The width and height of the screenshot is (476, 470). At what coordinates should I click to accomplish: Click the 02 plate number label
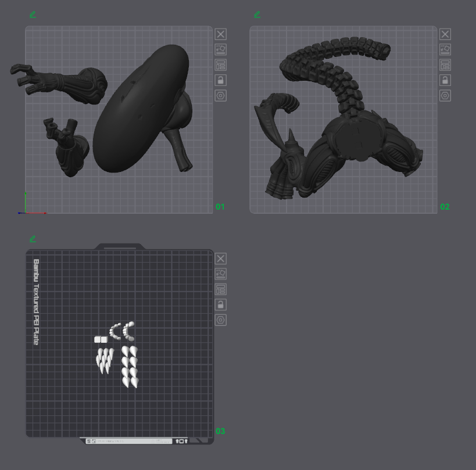445,207
